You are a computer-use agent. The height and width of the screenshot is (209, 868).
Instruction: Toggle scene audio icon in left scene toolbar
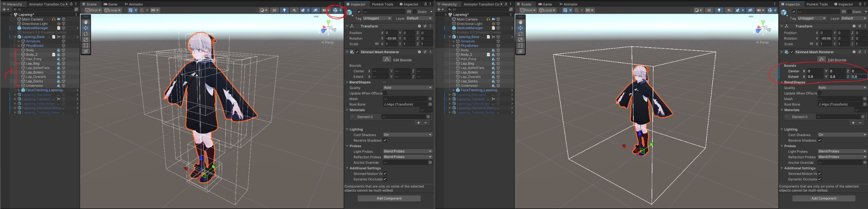point(294,10)
